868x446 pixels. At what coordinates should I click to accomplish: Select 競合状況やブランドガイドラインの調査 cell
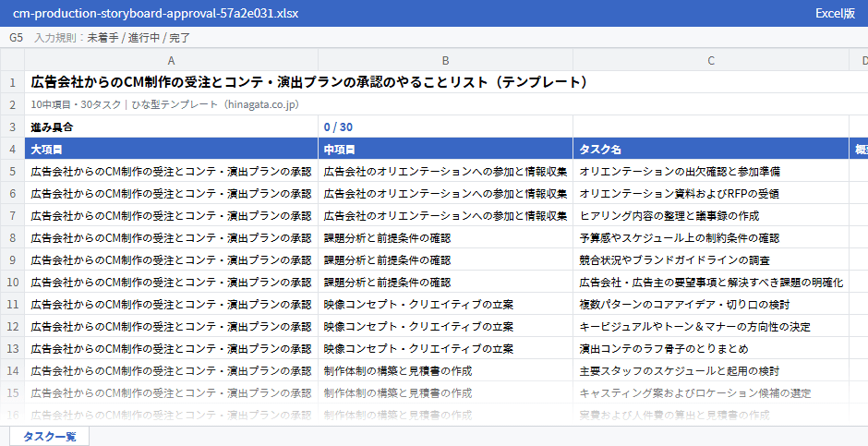coord(711,259)
